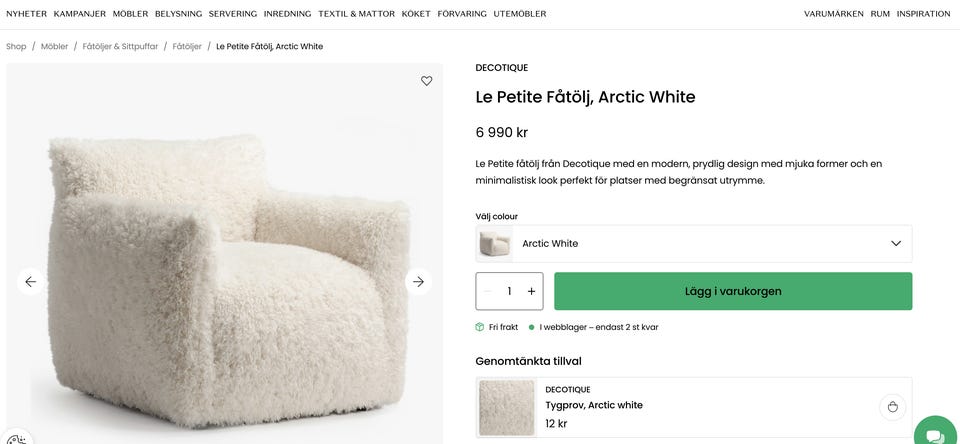This screenshot has width=960, height=444.
Task: Show previous product image
Action: coord(30,282)
